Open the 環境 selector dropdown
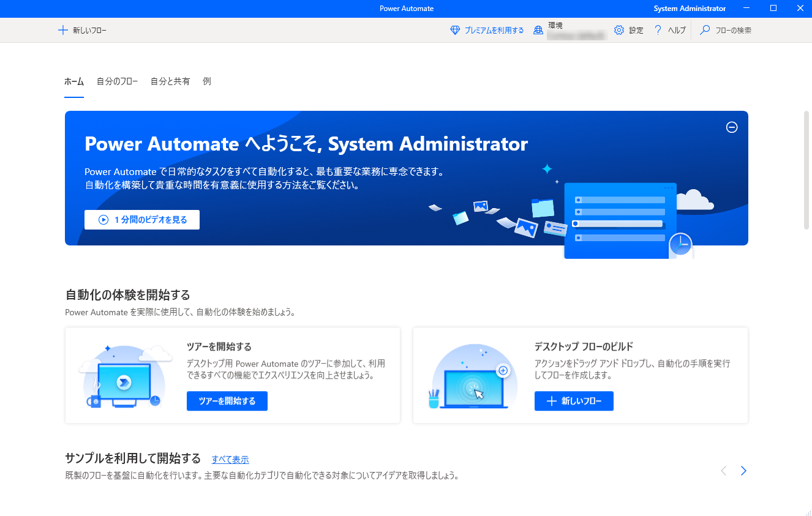 [570, 30]
